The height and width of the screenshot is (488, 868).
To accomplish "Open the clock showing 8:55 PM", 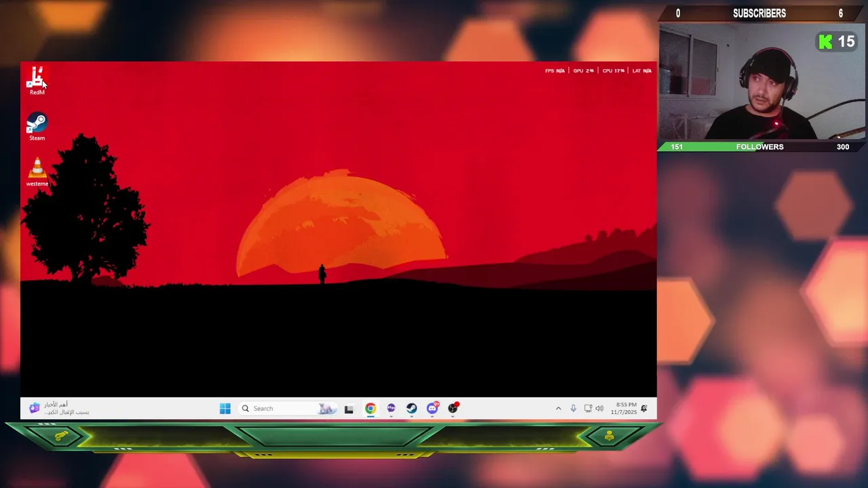I will 624,408.
